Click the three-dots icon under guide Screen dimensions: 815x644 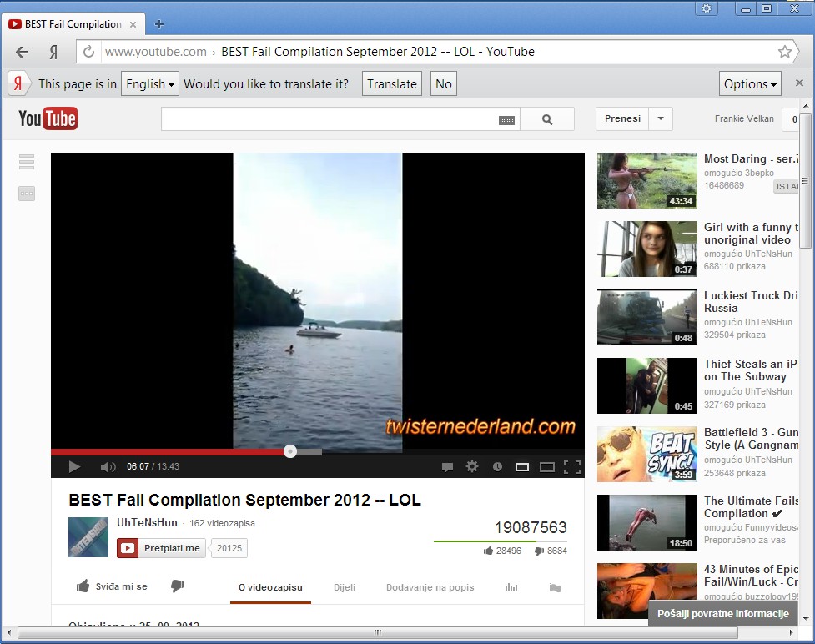click(27, 194)
